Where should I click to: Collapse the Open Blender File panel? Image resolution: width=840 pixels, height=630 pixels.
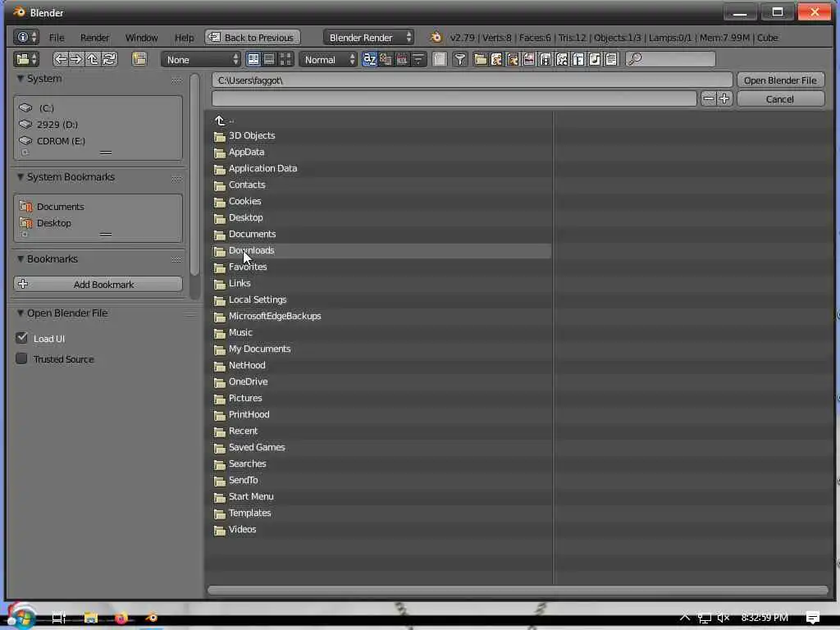click(20, 313)
